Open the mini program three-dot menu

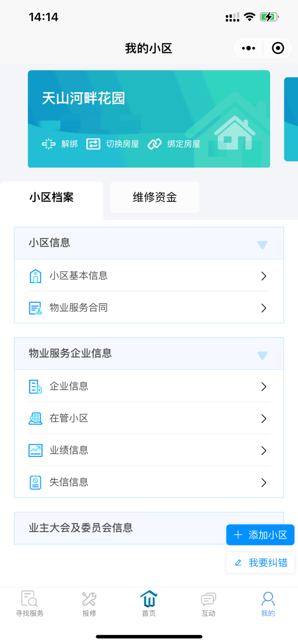pyautogui.click(x=249, y=48)
